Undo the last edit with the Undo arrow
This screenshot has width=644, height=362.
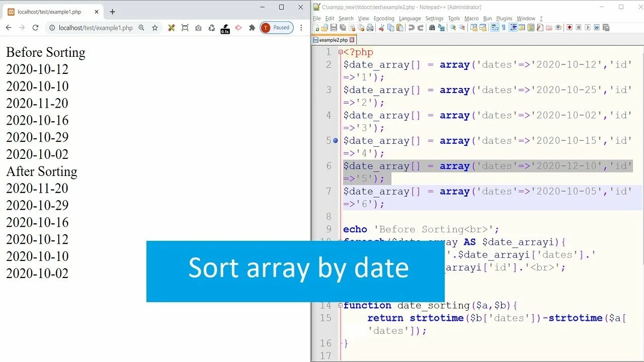click(x=411, y=28)
